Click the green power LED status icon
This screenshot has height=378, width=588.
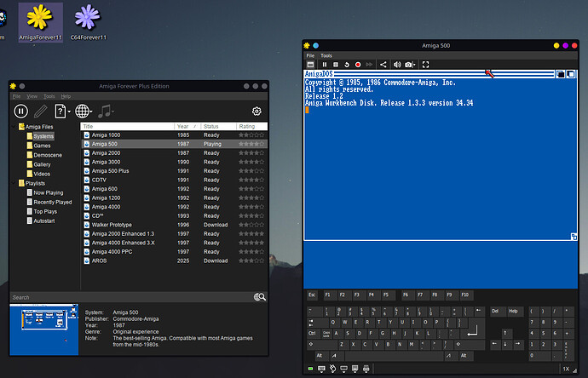pyautogui.click(x=310, y=369)
